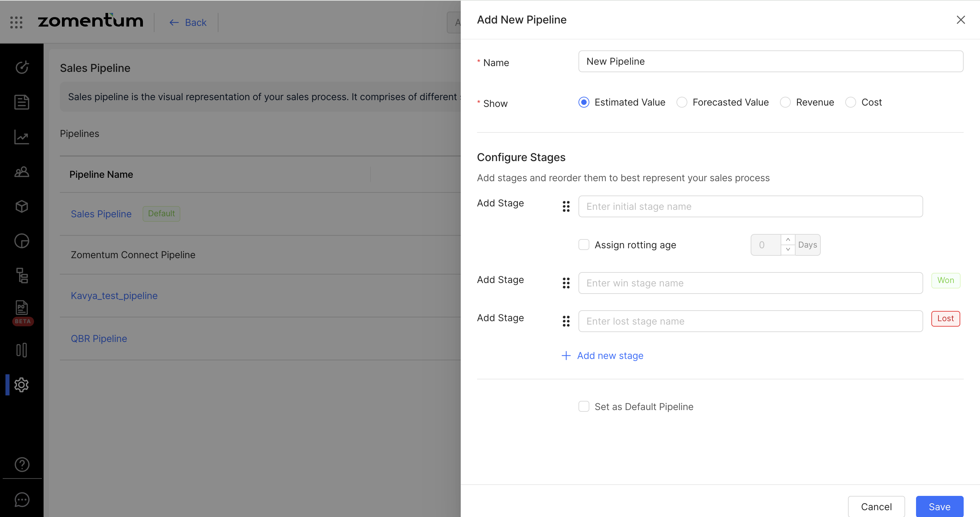The width and height of the screenshot is (980, 517).
Task: Open the help question mark icon
Action: coord(22,465)
